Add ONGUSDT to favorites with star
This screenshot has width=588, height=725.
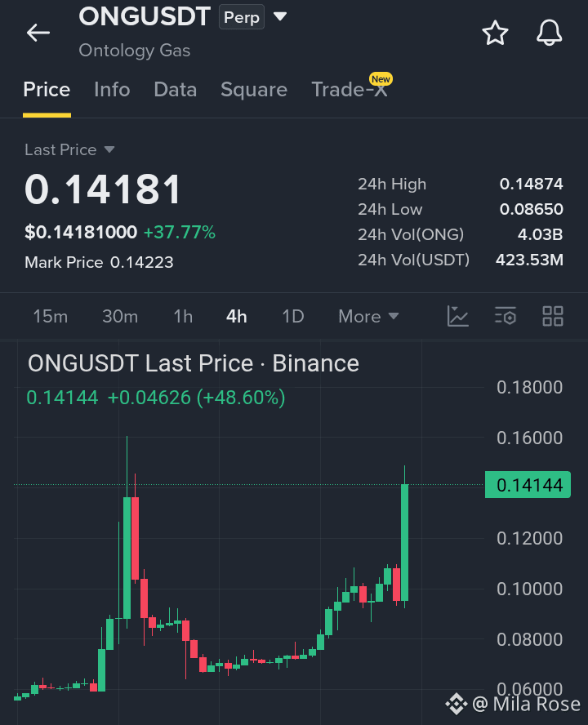pos(495,33)
